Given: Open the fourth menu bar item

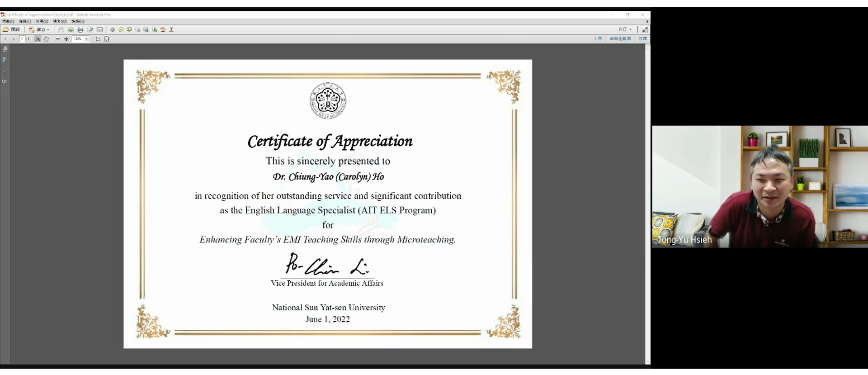Looking at the screenshot, I should [60, 21].
